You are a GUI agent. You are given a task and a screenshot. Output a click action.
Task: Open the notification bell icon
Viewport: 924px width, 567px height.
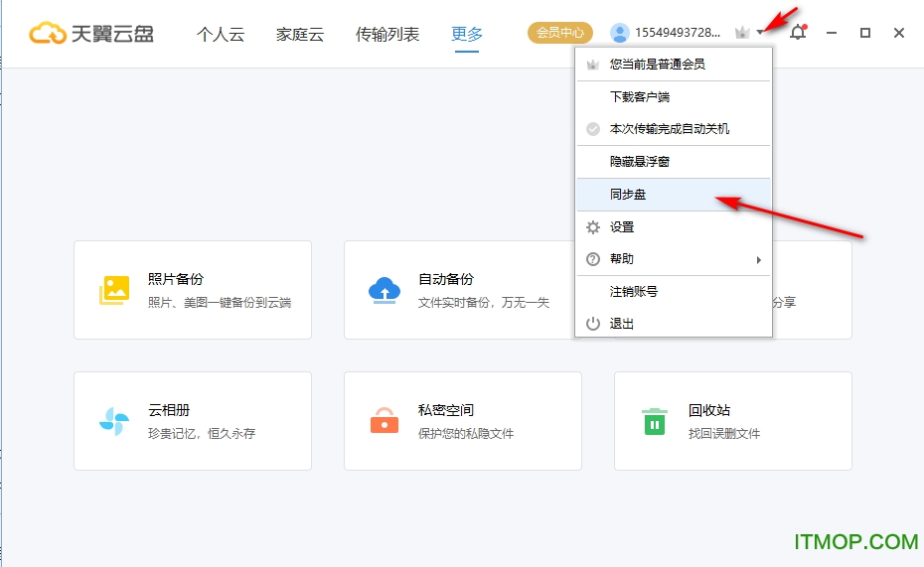798,32
